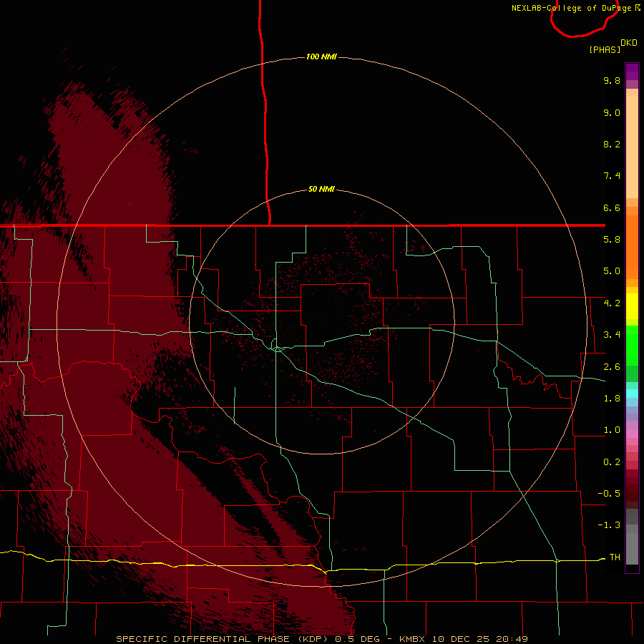Viewport: 644px width, 644px height.
Task: Click the 2.6 legend value
Action: (612, 367)
